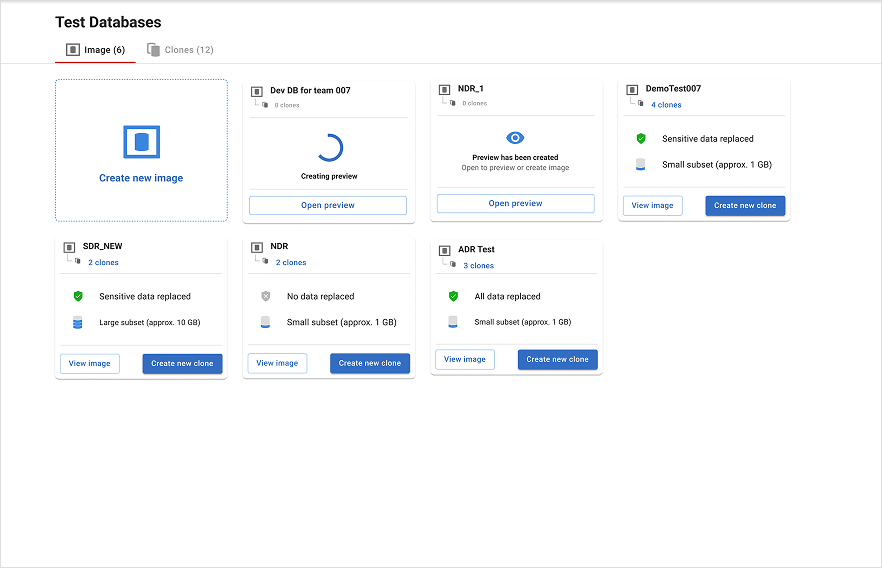Open the 3 clones link under ADR Test
This screenshot has height=568, width=882.
478,266
